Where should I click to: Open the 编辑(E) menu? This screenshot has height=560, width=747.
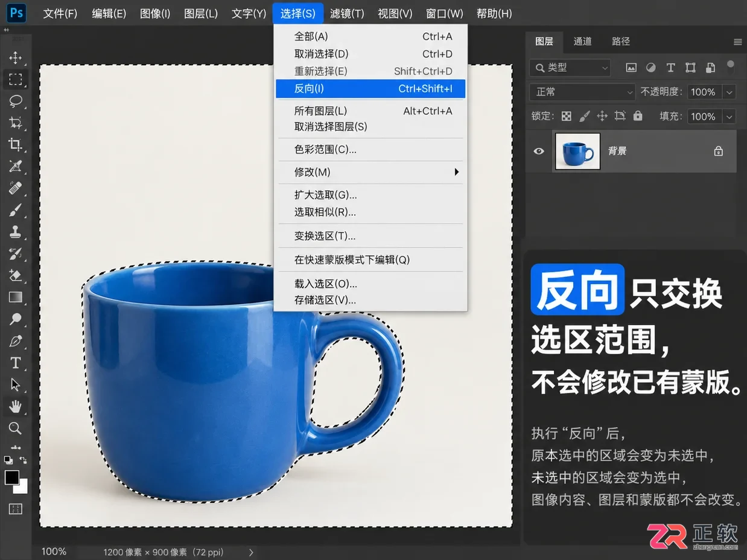tap(109, 13)
